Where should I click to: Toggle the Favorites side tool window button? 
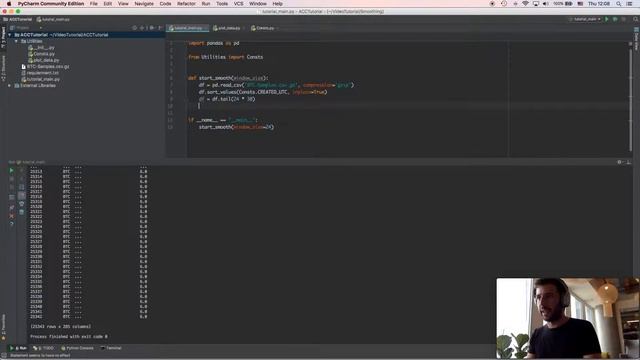pyautogui.click(x=3, y=328)
